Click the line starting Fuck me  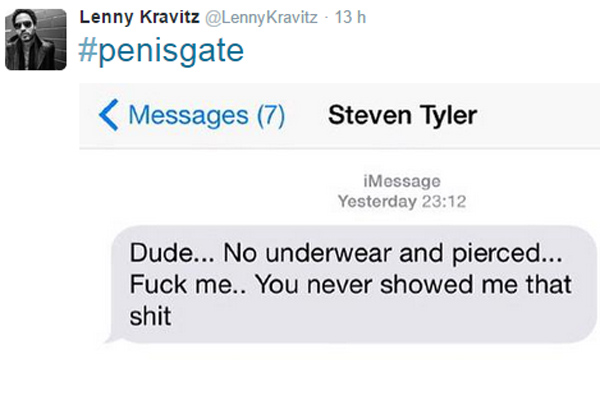tap(351, 285)
